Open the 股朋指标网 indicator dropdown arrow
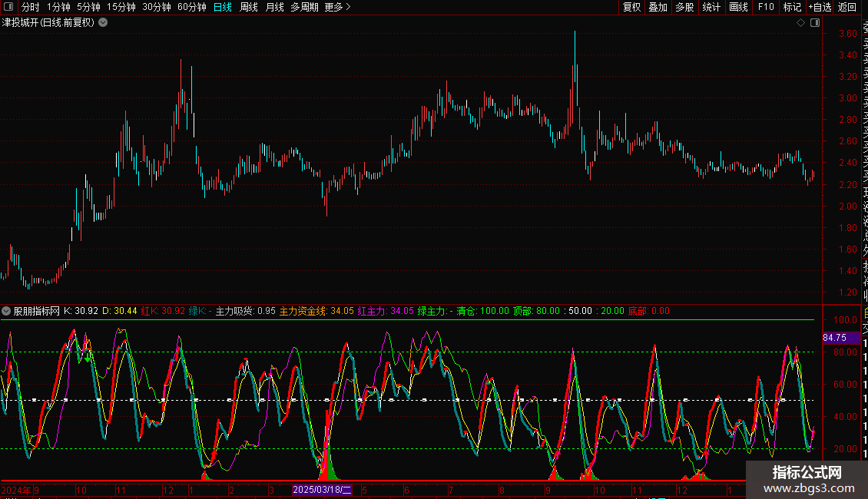This screenshot has width=868, height=499. (7, 311)
